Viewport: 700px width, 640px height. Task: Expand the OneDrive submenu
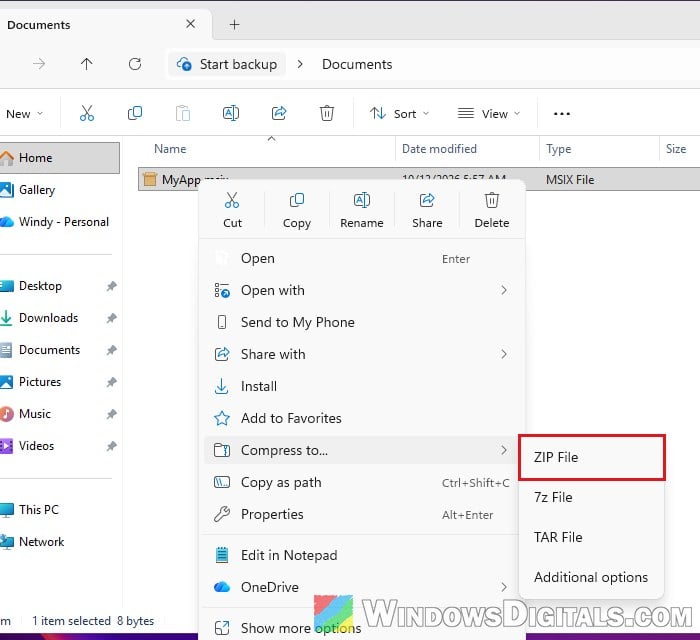(504, 587)
